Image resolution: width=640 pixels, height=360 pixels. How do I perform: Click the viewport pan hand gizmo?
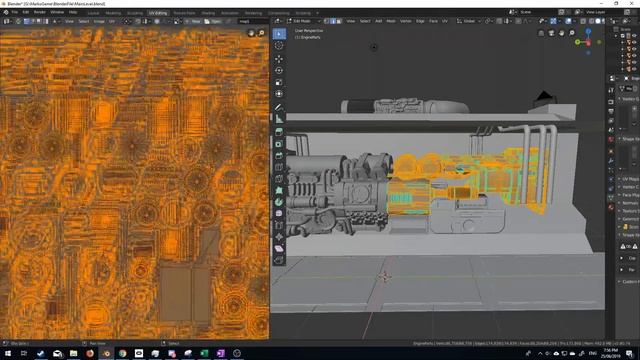tap(562, 33)
